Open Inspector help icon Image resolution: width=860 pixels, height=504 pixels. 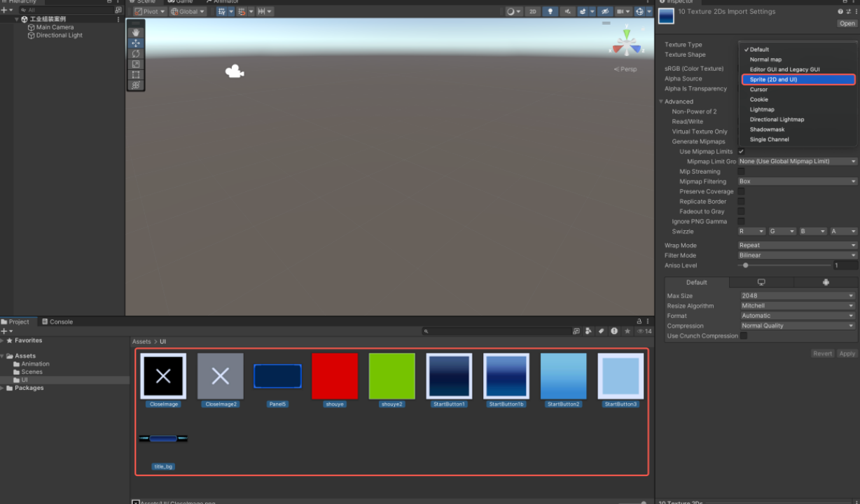pyautogui.click(x=840, y=11)
